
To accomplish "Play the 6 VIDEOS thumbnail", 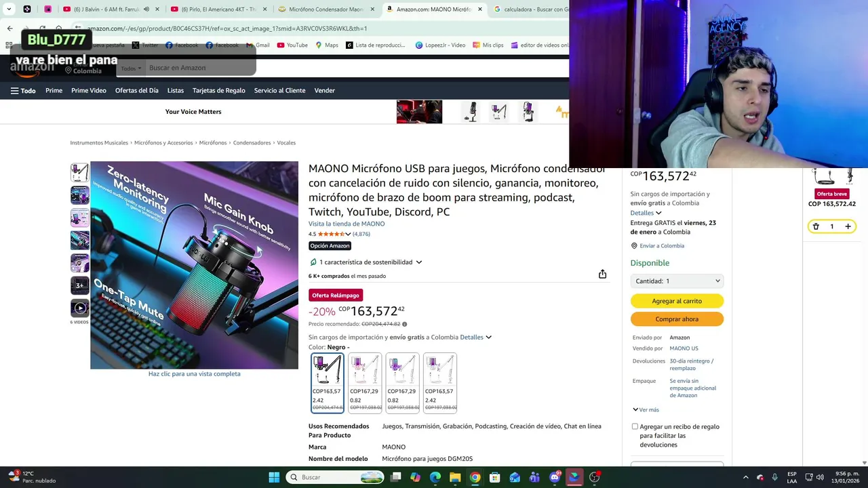I will click(x=80, y=308).
